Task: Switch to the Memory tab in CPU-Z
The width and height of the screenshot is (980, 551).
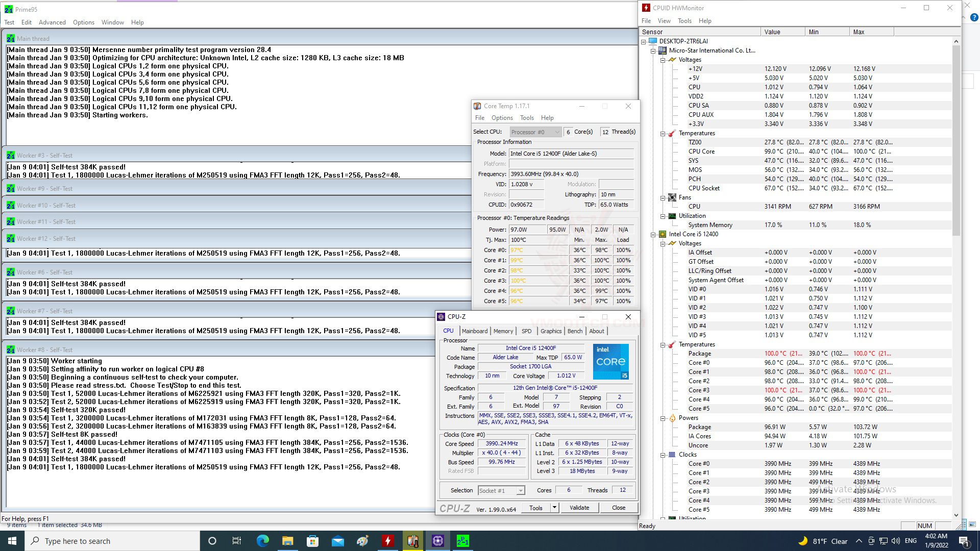Action: tap(503, 331)
